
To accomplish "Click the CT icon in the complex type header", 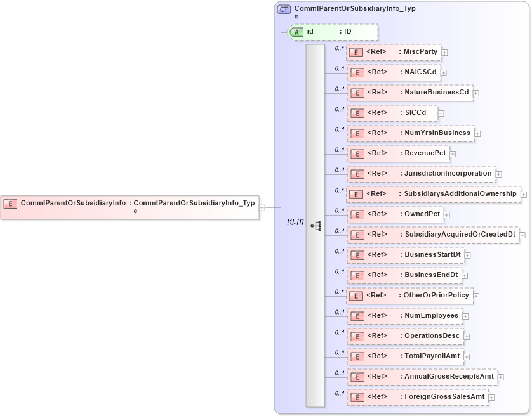I will [286, 9].
